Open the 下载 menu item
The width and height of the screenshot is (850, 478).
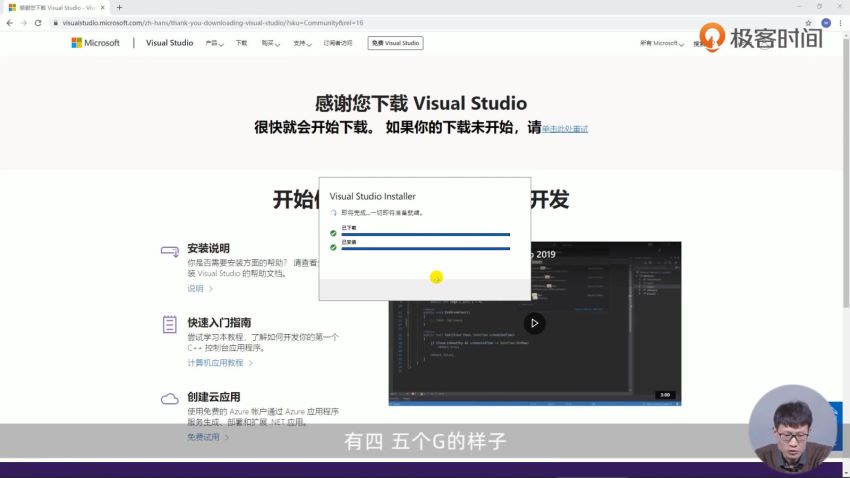coord(241,43)
